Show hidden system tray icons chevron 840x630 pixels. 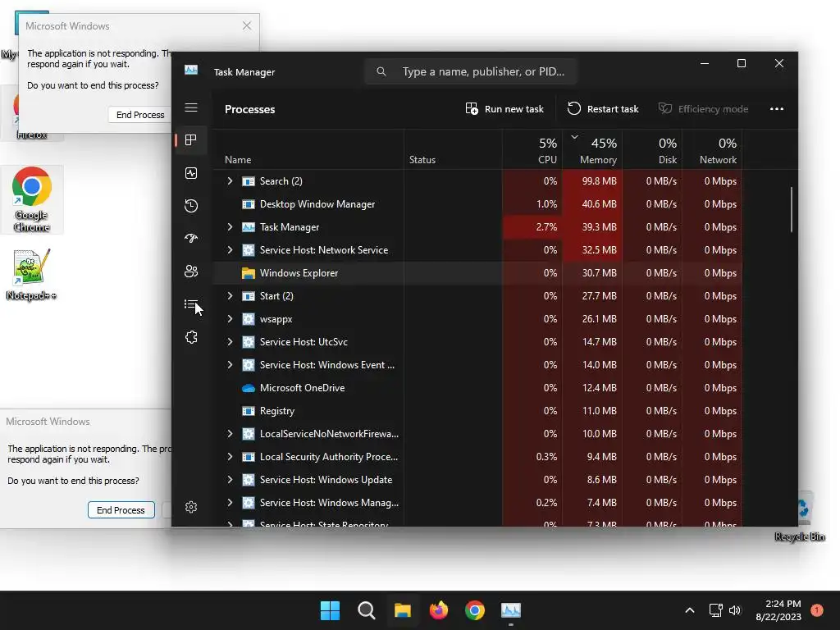[x=690, y=610]
